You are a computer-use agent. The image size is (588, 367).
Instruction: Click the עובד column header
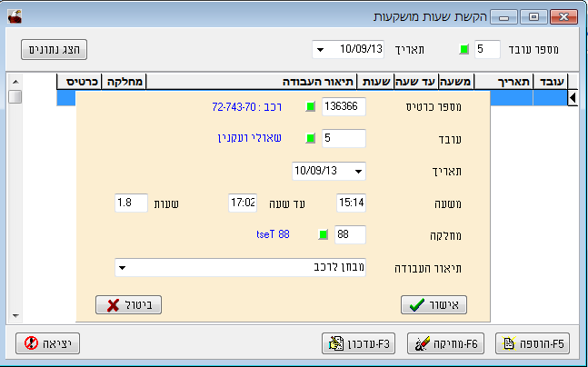(551, 82)
